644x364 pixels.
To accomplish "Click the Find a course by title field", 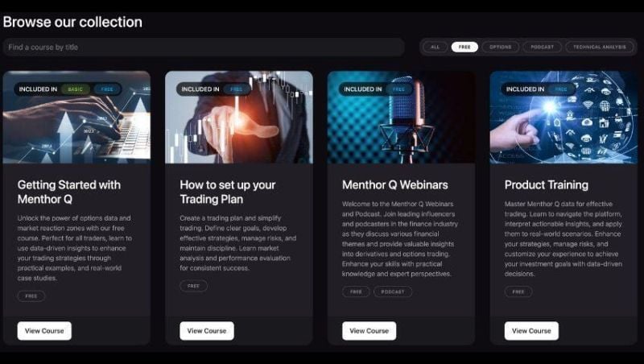I will coord(204,48).
